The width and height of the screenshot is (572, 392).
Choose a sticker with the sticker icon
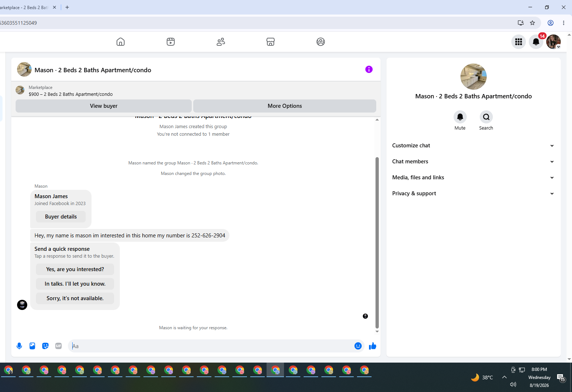click(x=45, y=346)
